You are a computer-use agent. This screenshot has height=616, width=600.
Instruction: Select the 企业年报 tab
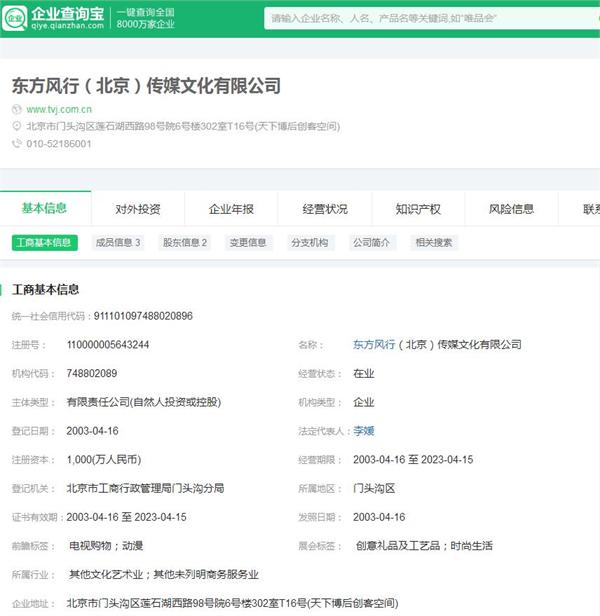click(x=231, y=209)
